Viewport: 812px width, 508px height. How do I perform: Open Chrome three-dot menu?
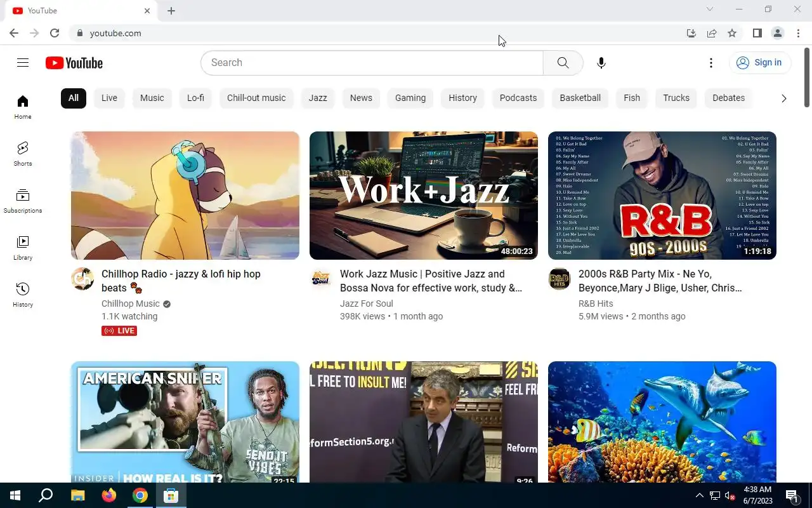798,33
